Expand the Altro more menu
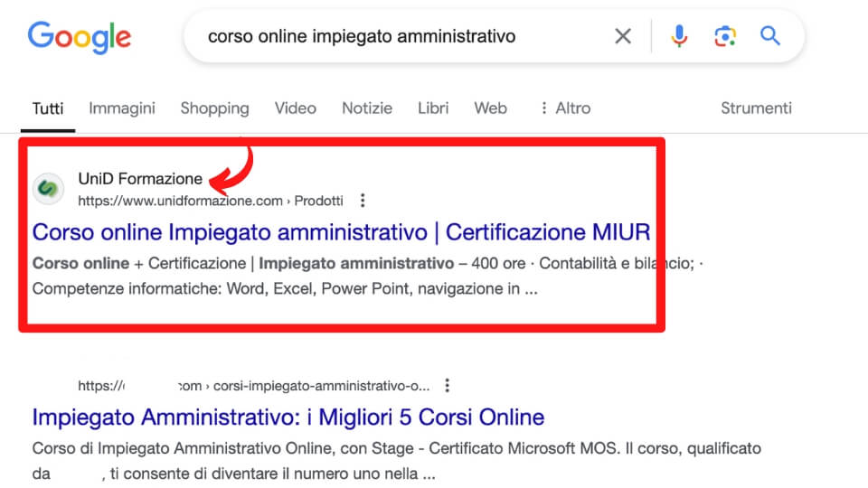 (x=565, y=108)
